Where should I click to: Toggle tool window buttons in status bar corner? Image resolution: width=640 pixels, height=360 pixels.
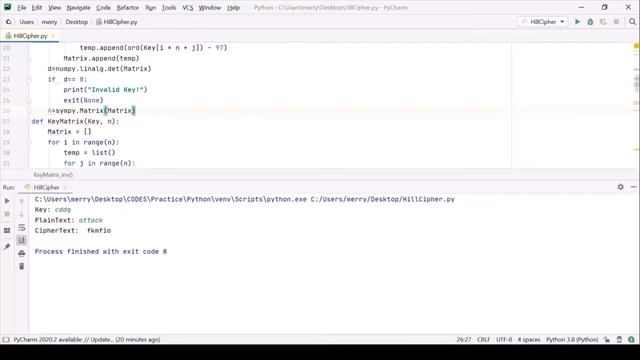pos(6,340)
